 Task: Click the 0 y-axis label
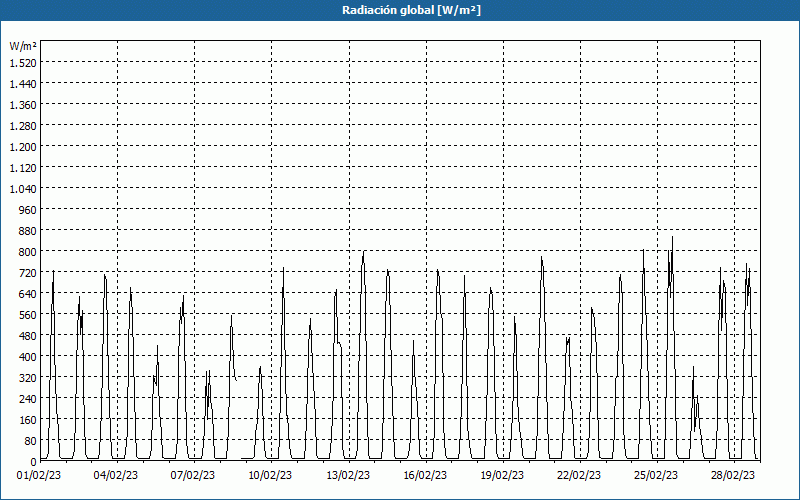click(x=34, y=462)
